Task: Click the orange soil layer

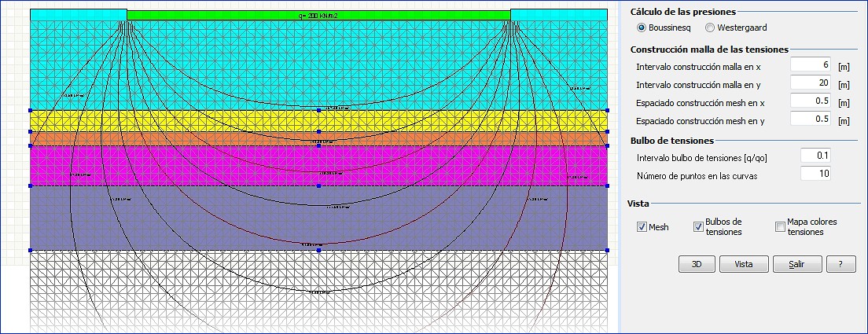Action: tap(318, 138)
